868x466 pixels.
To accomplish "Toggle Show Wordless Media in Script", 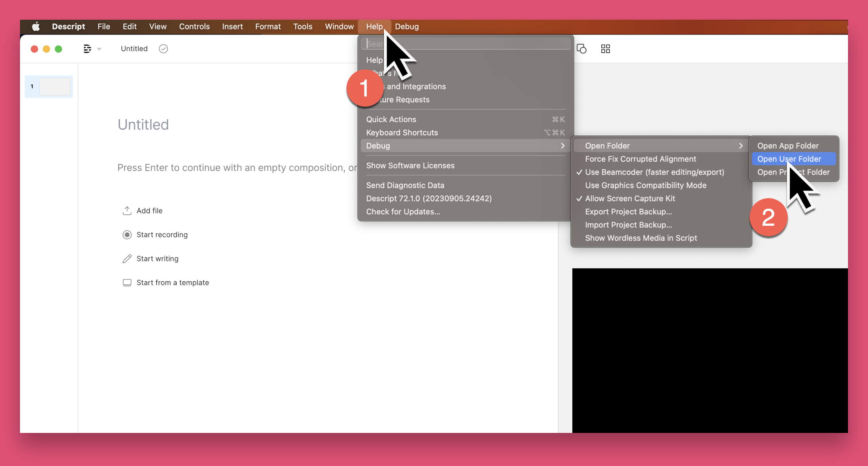I will (x=661, y=238).
